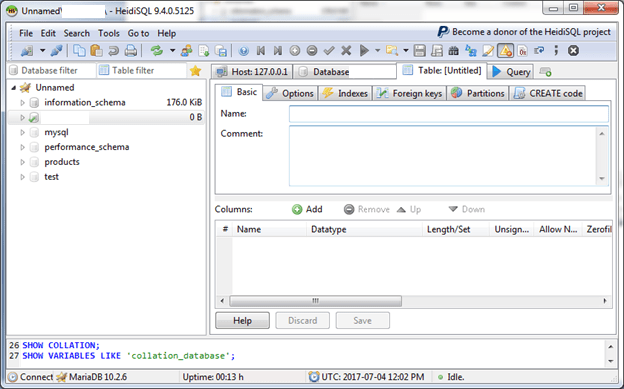Expand the information_schema database node
This screenshot has height=389, width=624.
[x=23, y=103]
